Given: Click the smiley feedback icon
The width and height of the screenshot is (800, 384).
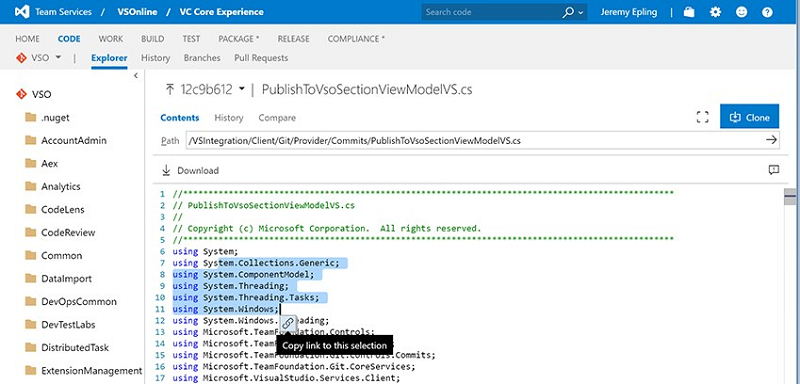Looking at the screenshot, I should click(741, 12).
